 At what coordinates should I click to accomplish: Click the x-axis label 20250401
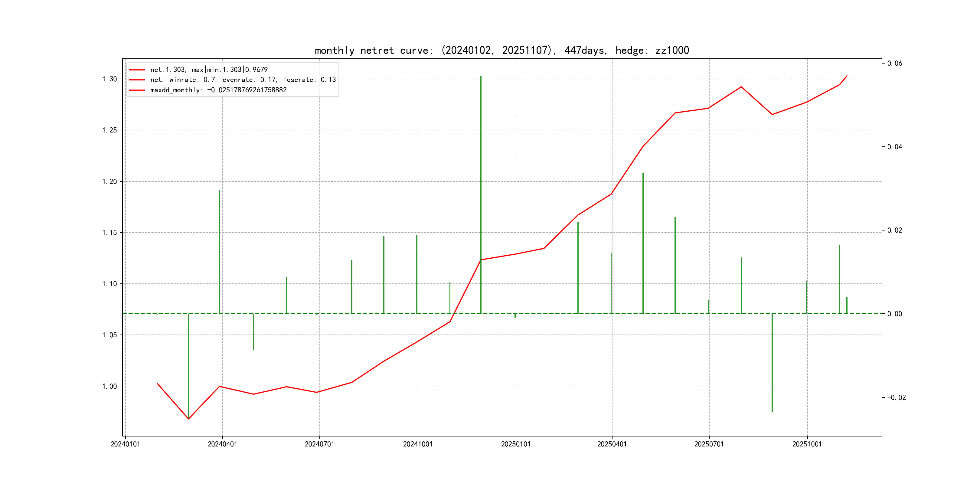click(612, 444)
